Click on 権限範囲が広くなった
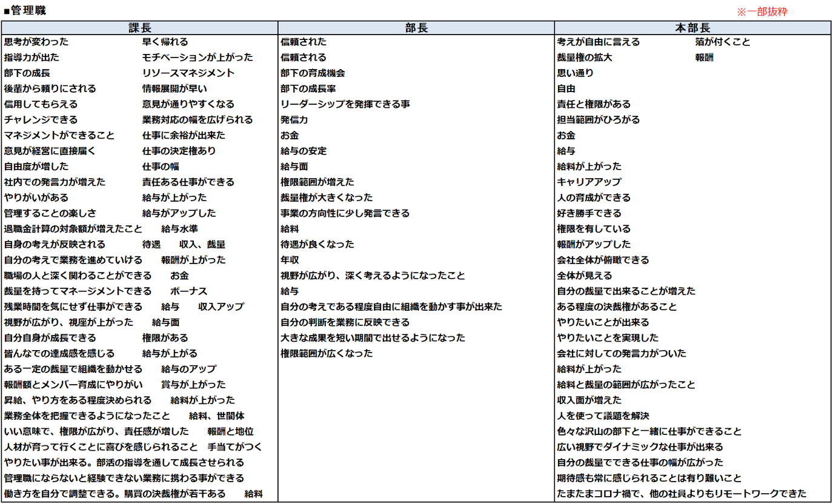Viewport: 833px width, 504px height. [x=327, y=353]
